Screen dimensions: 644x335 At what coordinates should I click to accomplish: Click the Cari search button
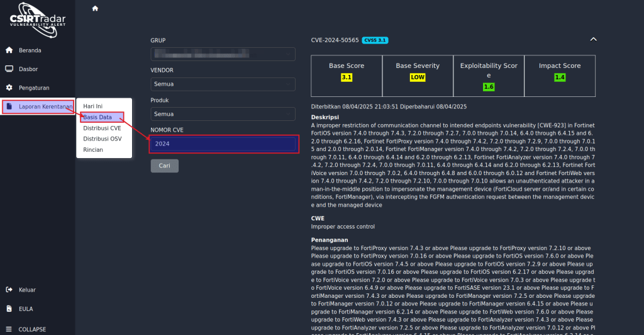tap(164, 166)
